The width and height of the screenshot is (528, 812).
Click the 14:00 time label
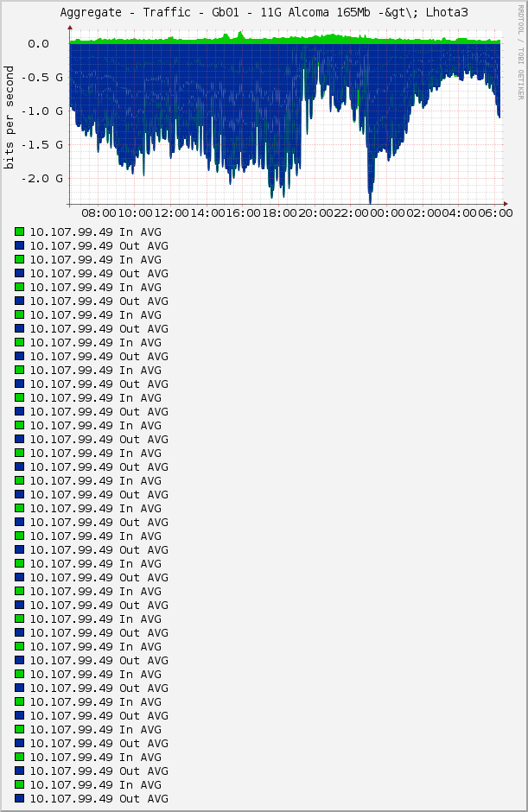coord(207,213)
